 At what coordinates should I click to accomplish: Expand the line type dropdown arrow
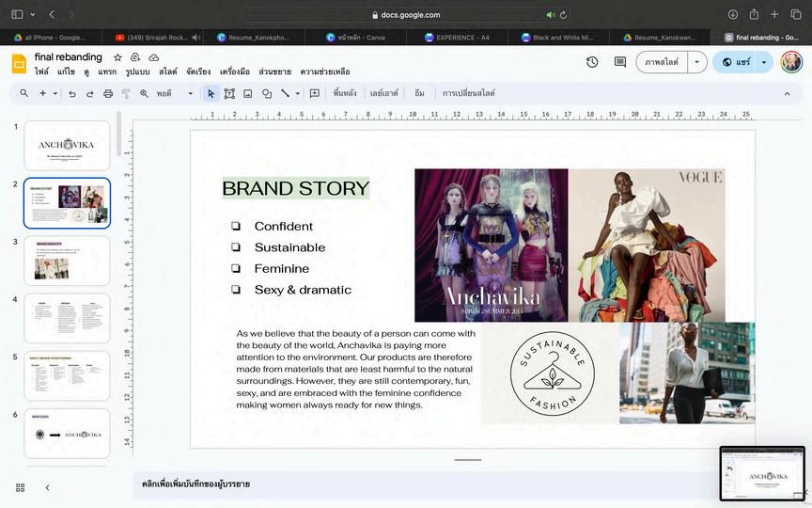point(297,94)
